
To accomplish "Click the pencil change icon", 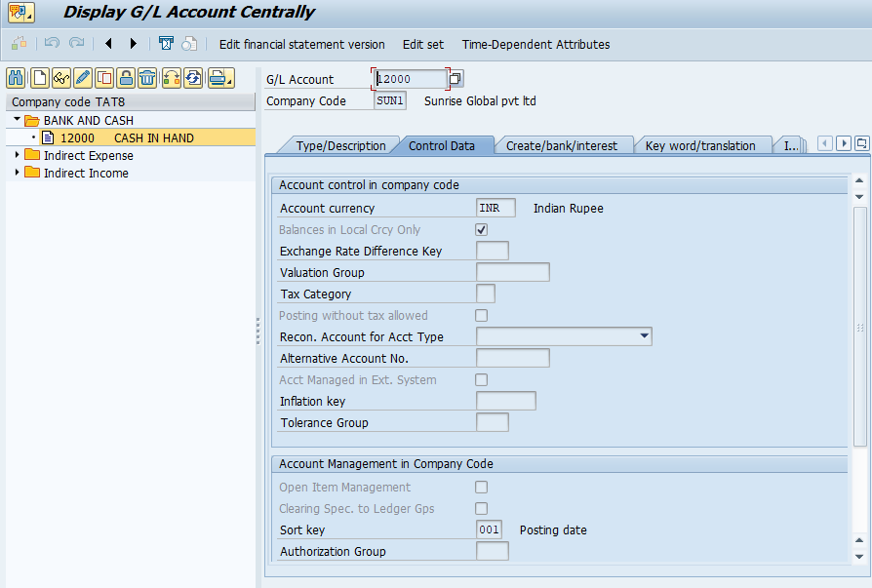I will click(82, 78).
